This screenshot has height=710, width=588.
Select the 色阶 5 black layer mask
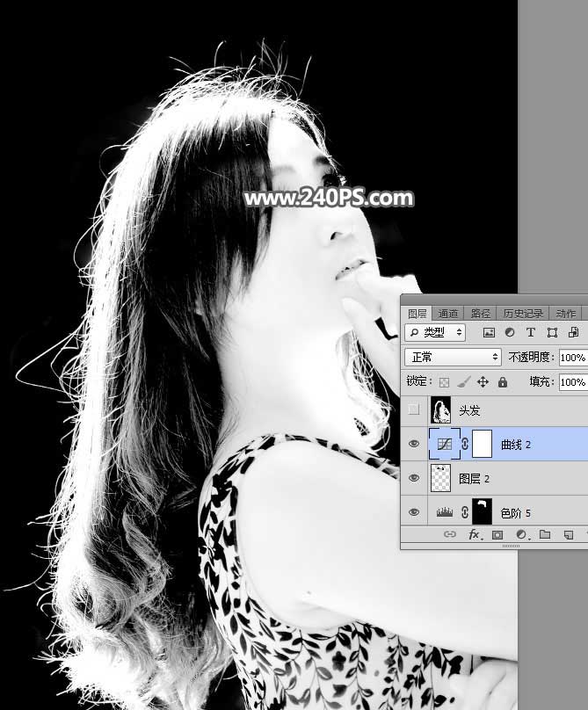click(x=482, y=511)
